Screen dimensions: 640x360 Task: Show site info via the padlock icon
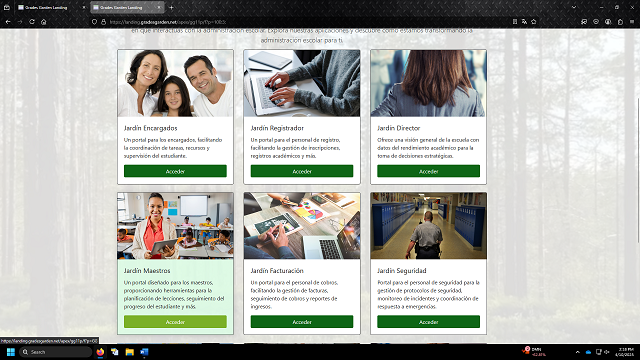click(x=103, y=22)
